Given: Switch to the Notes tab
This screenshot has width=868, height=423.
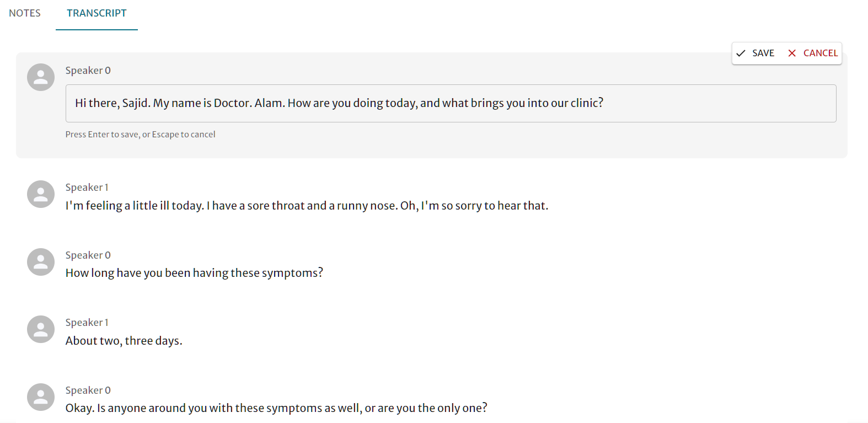Looking at the screenshot, I should [x=25, y=13].
